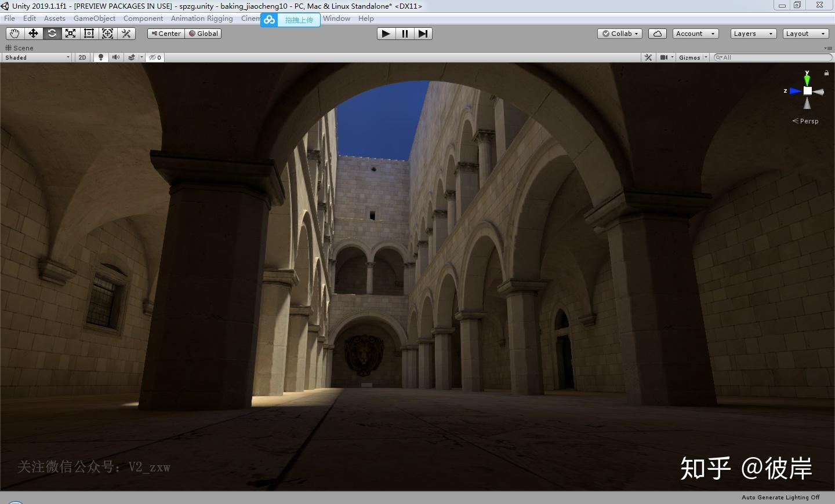
Task: Select the Hand tool
Action: pos(14,34)
